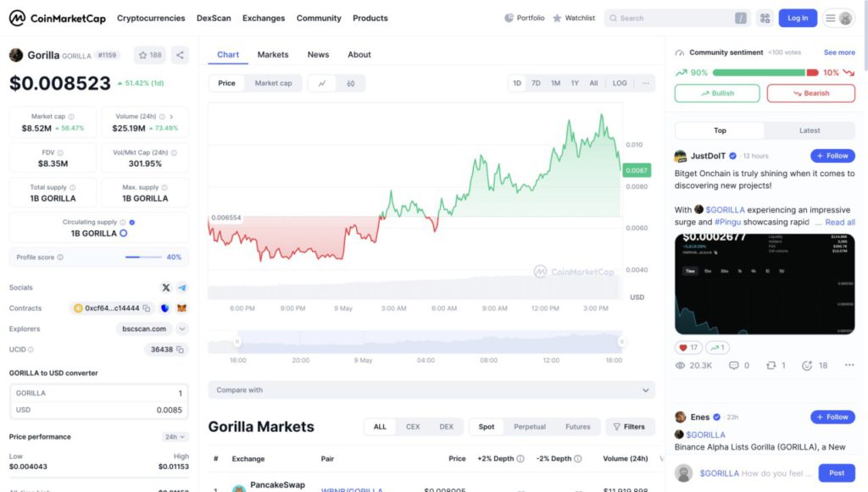Open the apps grid icon beside Log In

click(x=765, y=18)
